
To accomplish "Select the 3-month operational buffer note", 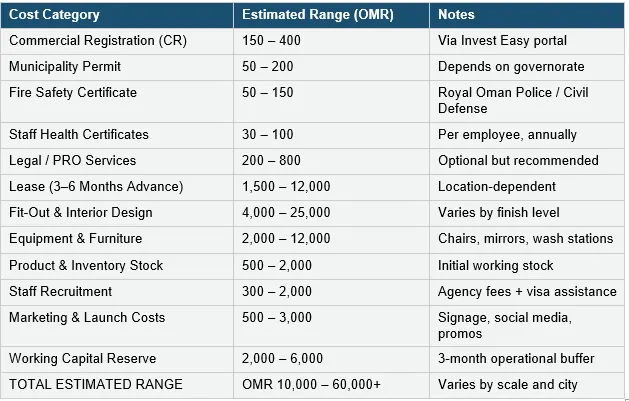I will tap(516, 358).
